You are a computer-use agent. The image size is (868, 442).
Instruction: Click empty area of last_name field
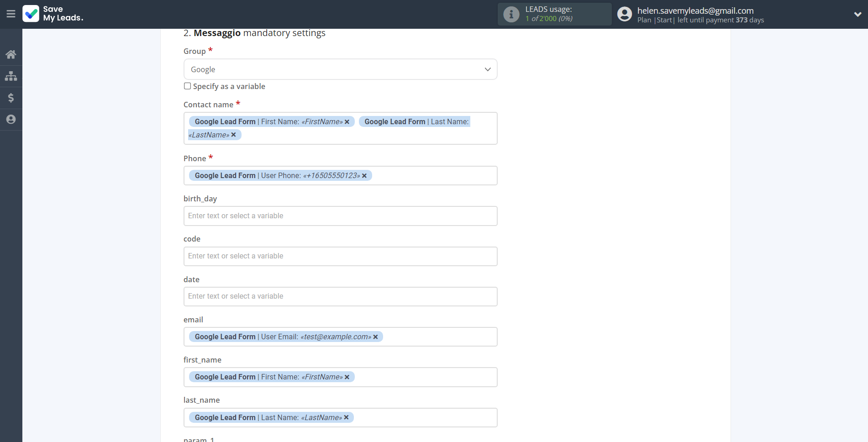pos(425,417)
